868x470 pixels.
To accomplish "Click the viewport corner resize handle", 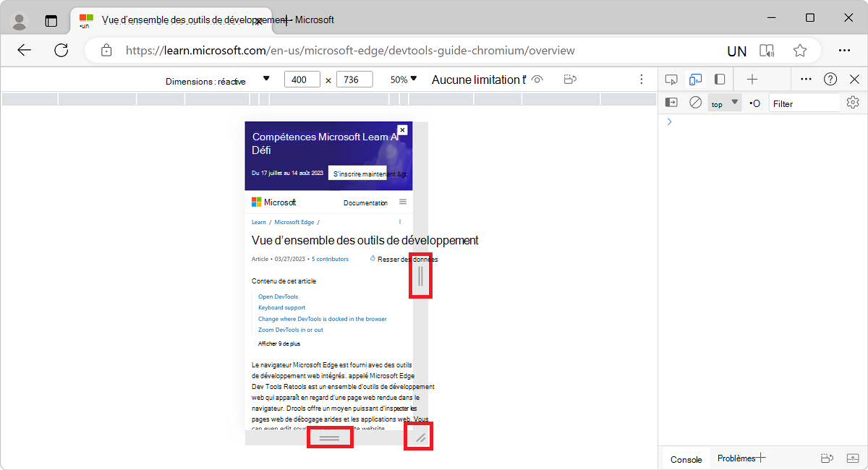I will (420, 437).
